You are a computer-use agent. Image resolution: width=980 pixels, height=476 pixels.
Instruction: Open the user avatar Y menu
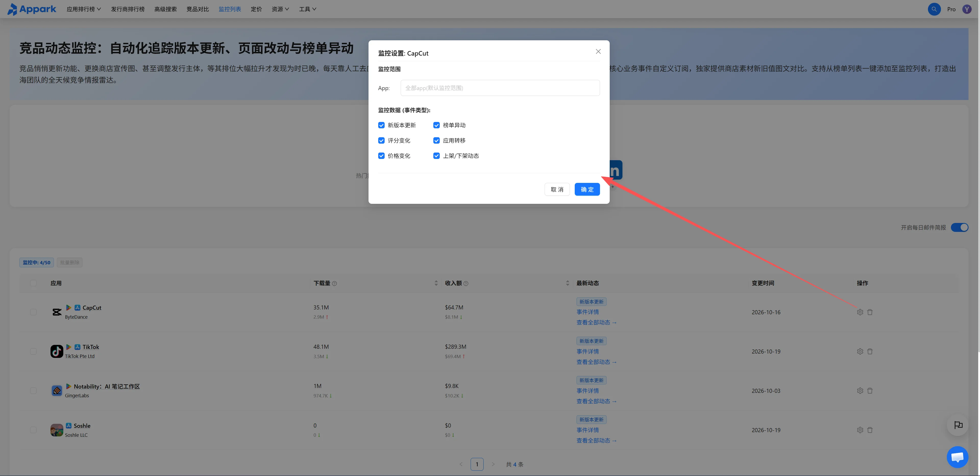pos(967,9)
